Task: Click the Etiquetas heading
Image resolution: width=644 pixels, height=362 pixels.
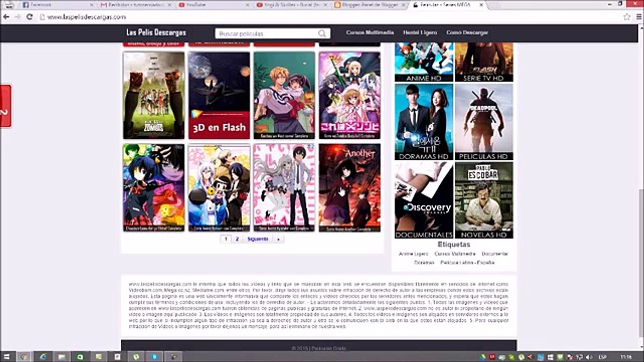Action: [x=454, y=244]
